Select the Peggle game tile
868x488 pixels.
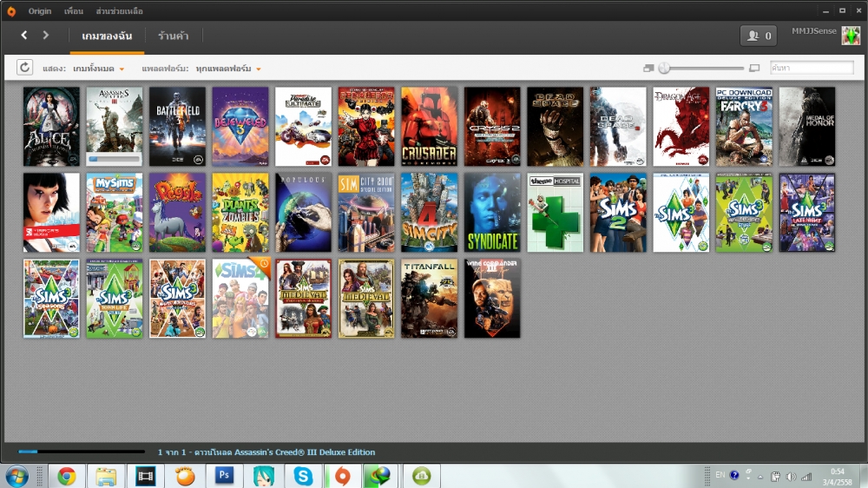[177, 213]
